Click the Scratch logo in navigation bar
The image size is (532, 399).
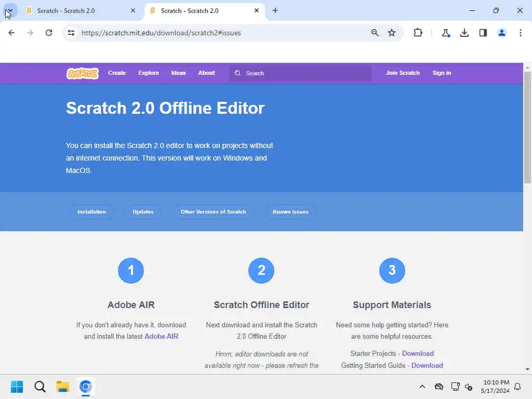coord(83,73)
